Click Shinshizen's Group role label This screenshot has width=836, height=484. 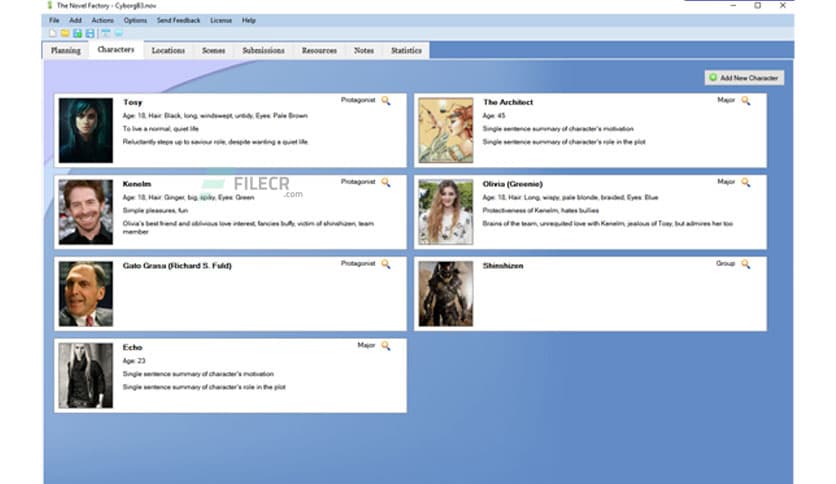point(726,264)
